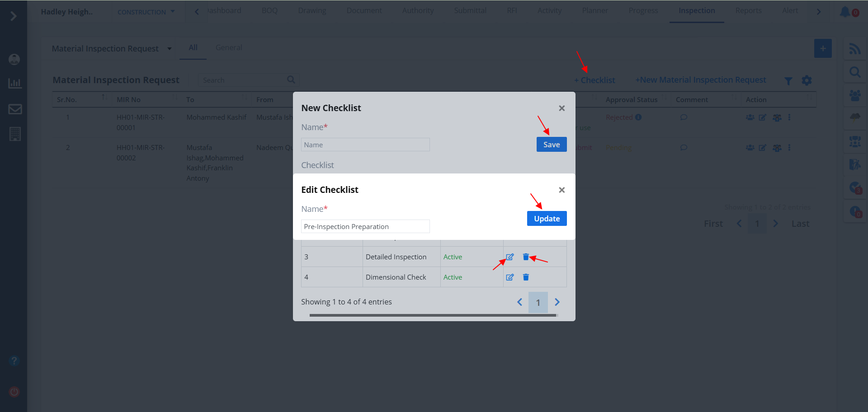Click edit icon for Detailed Inspection row
The width and height of the screenshot is (868, 412).
pyautogui.click(x=509, y=257)
